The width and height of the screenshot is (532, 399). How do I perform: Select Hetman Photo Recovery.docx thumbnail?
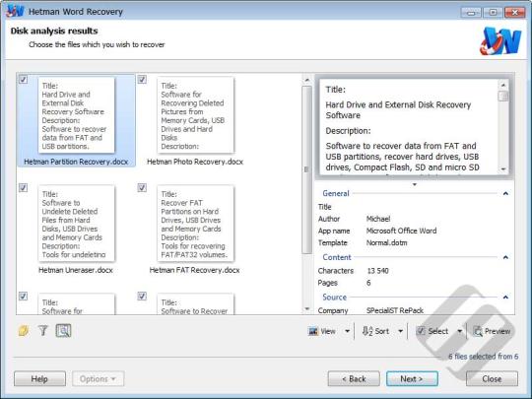click(x=195, y=115)
